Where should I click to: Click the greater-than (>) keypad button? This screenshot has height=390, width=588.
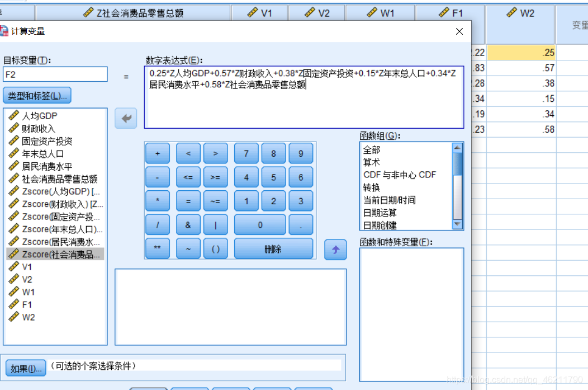pyautogui.click(x=215, y=153)
